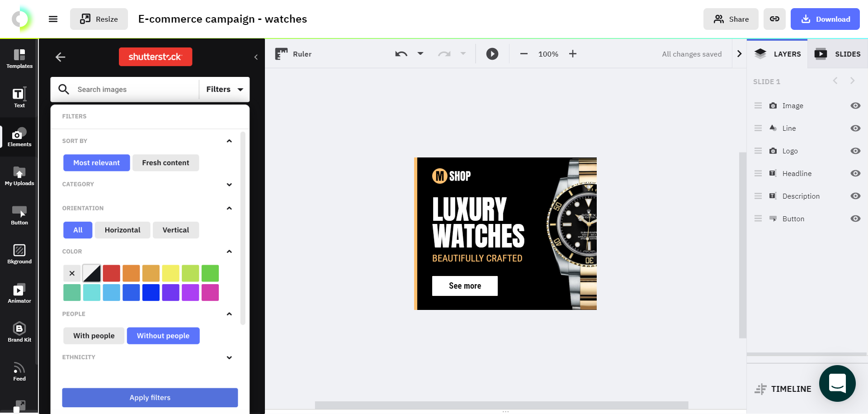This screenshot has width=868, height=414.
Task: Switch to the Slides tab
Action: click(838, 54)
